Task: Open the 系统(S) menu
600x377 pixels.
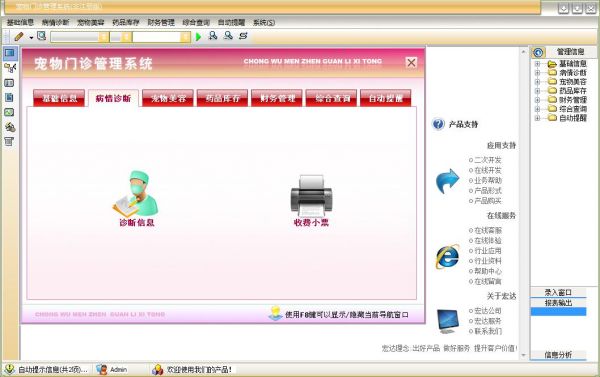Action: (x=264, y=23)
